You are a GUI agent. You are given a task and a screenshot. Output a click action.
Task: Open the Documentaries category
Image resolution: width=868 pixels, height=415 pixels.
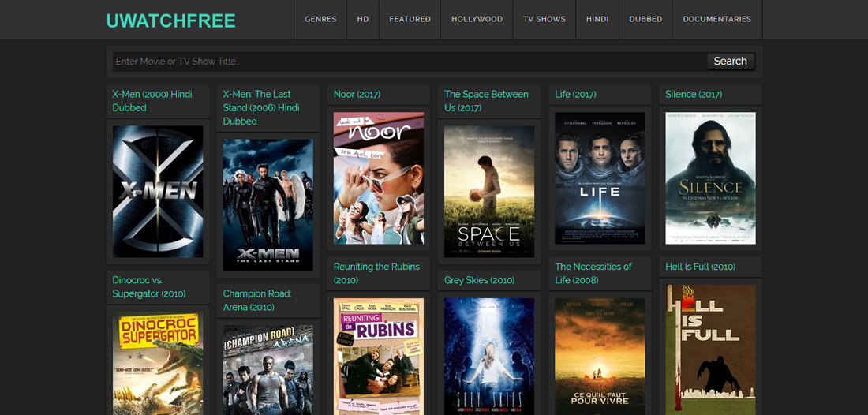point(716,20)
